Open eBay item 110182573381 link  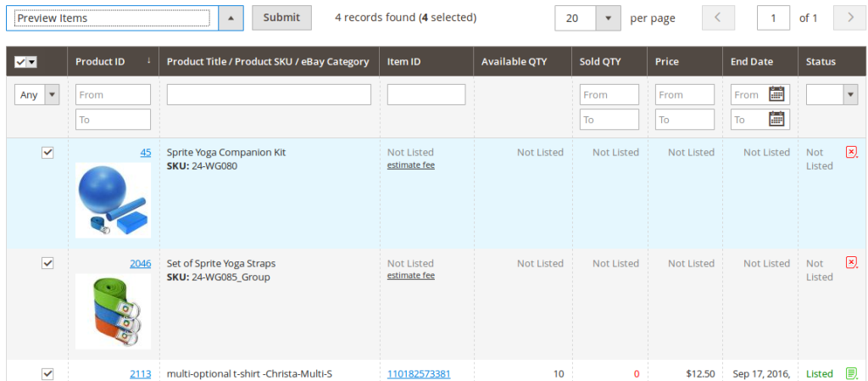[419, 373]
